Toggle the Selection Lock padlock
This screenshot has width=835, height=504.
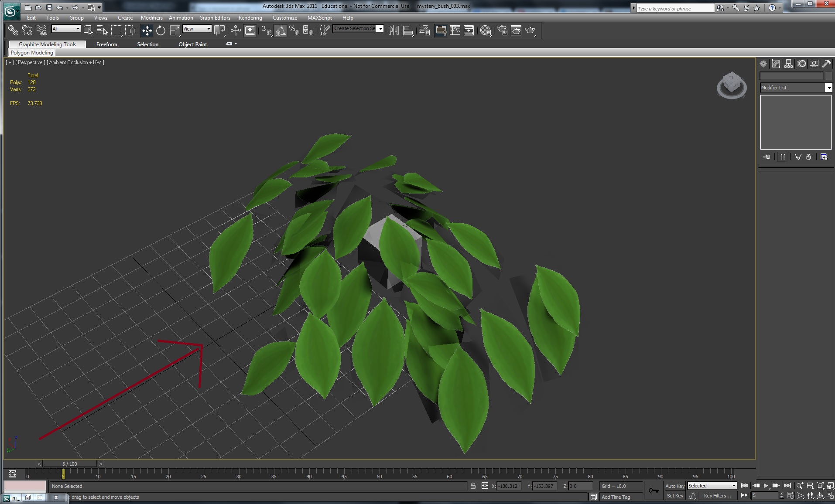(473, 486)
